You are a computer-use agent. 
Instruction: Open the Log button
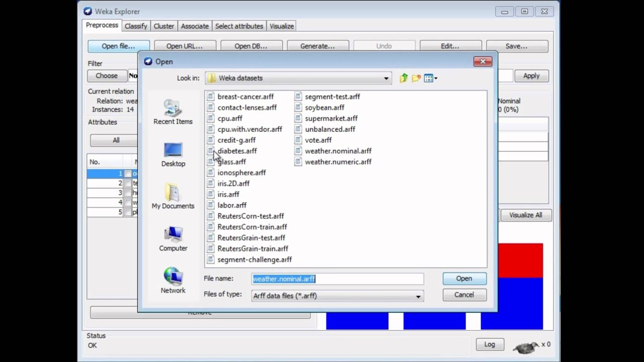(x=490, y=344)
